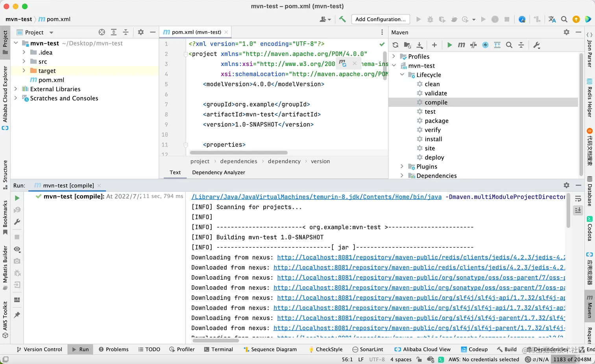Click the editor horizontal scrollbar
The width and height of the screenshot is (595, 364).
click(x=238, y=153)
